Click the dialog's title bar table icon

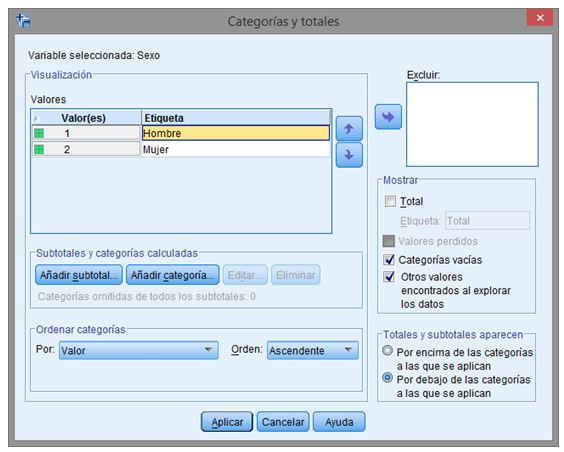24,20
